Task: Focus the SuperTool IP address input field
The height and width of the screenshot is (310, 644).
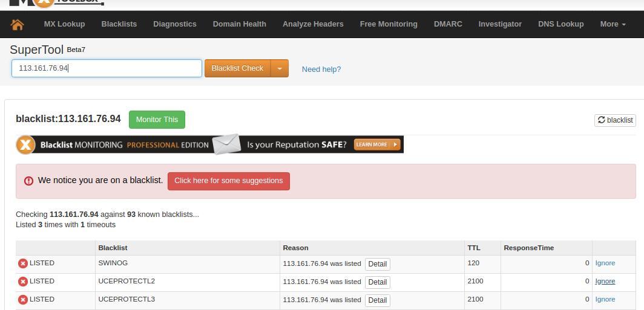Action: pyautogui.click(x=107, y=68)
